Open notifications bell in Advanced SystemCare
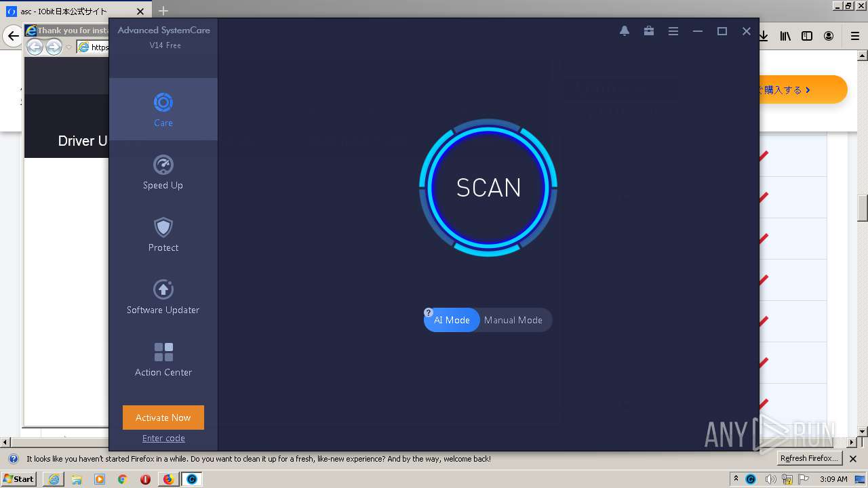 [625, 31]
